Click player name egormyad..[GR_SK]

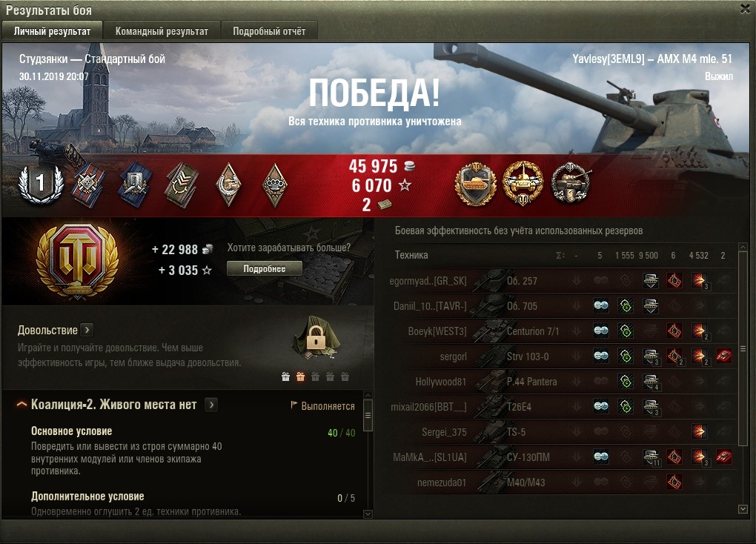tap(428, 281)
